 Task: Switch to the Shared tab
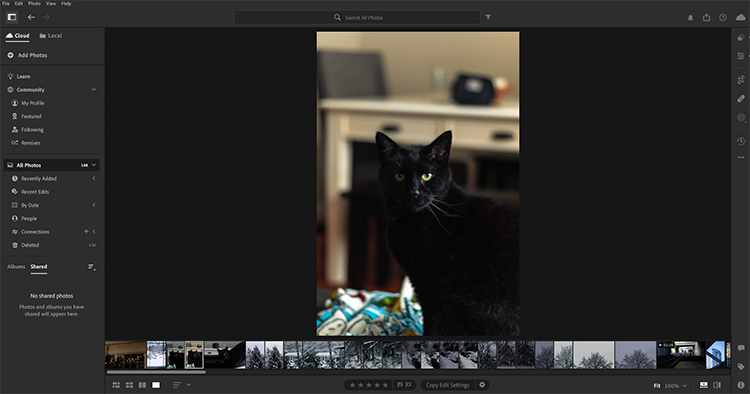click(x=39, y=267)
